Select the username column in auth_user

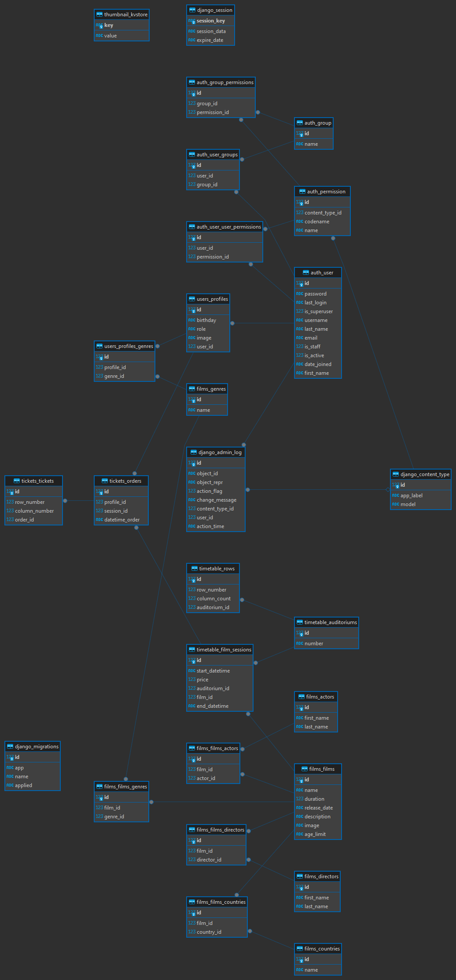click(x=316, y=320)
